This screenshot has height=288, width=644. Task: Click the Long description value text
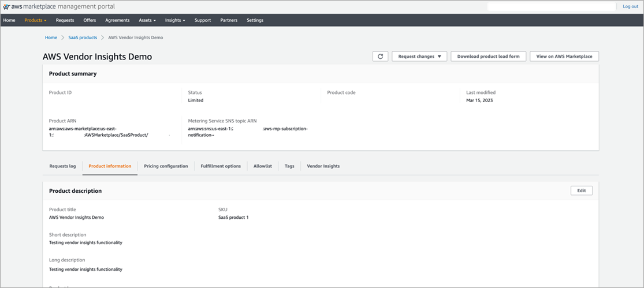tap(85, 270)
